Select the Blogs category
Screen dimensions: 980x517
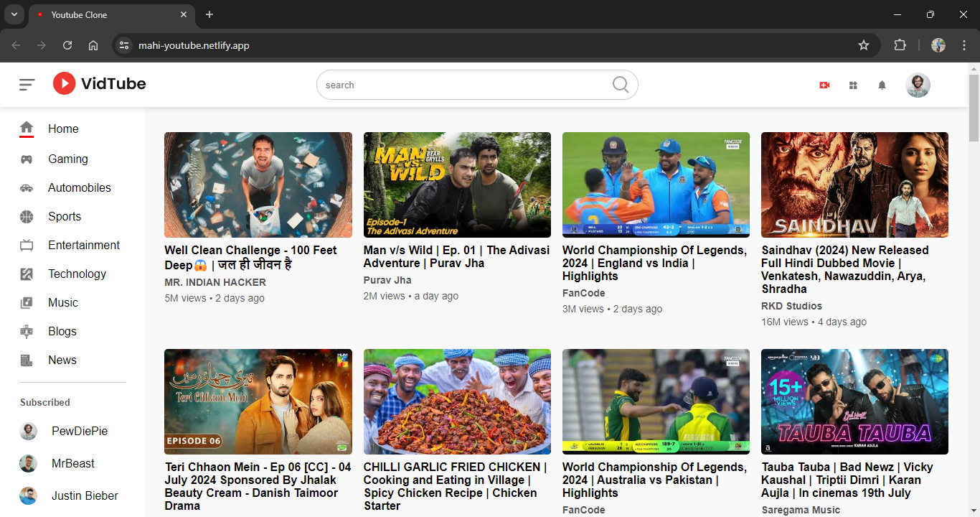point(62,332)
